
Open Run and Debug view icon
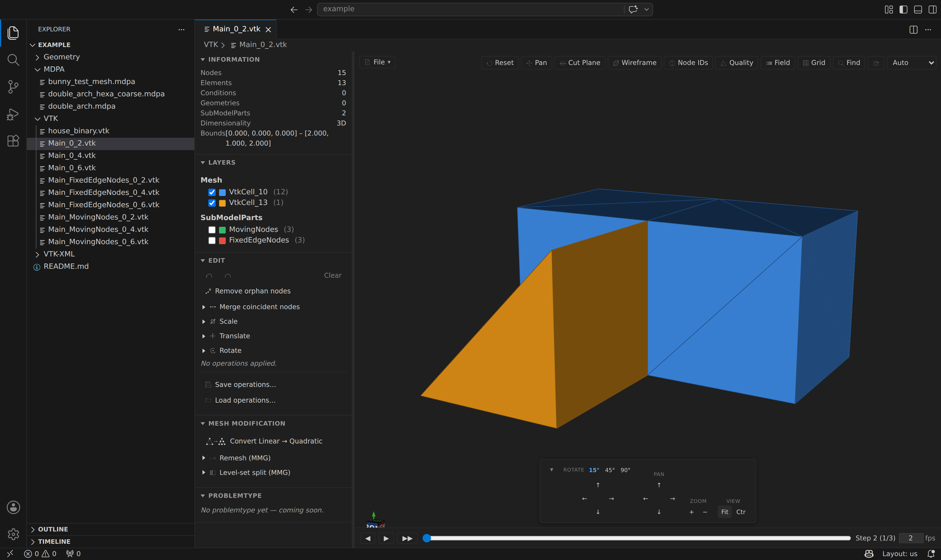pyautogui.click(x=13, y=114)
